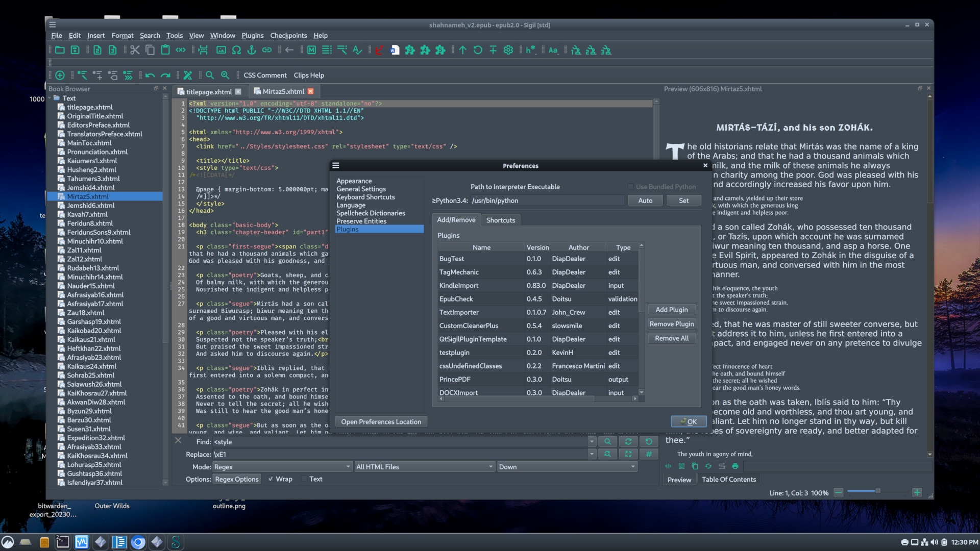Click the Insert ID anchor icon

point(252,50)
